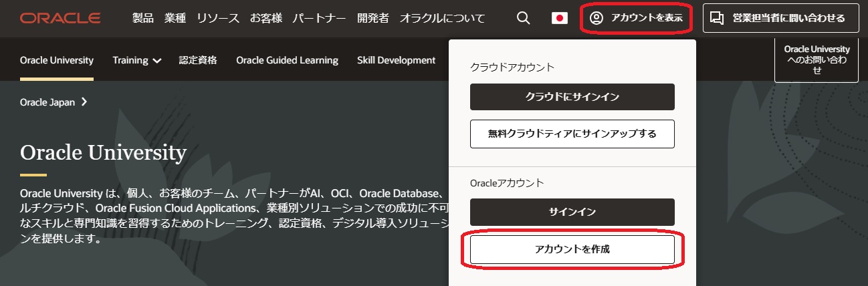Screen dimensions: 868x286
Task: Select the Oracle University tab
Action: coord(57,60)
